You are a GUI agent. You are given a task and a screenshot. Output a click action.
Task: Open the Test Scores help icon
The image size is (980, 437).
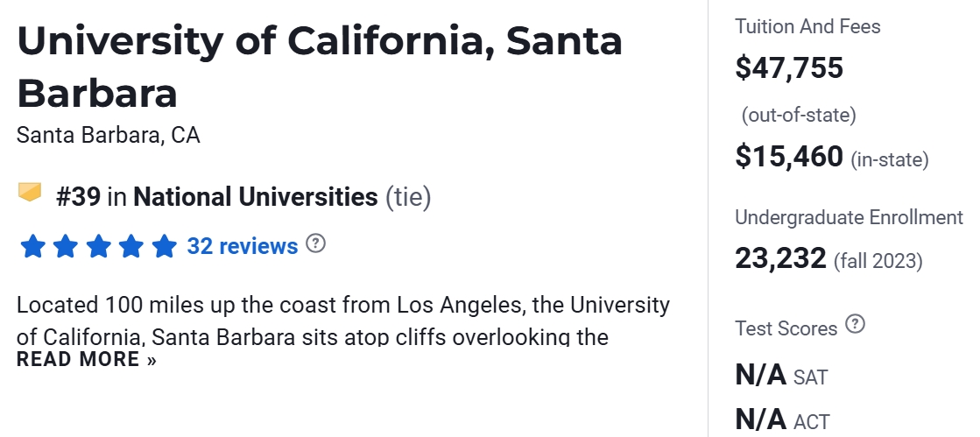tap(856, 325)
